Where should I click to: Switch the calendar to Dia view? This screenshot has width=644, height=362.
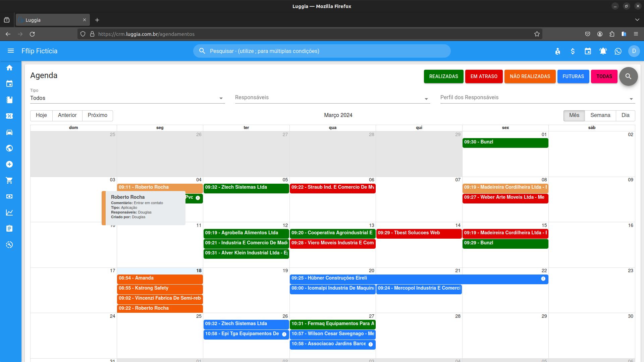625,115
